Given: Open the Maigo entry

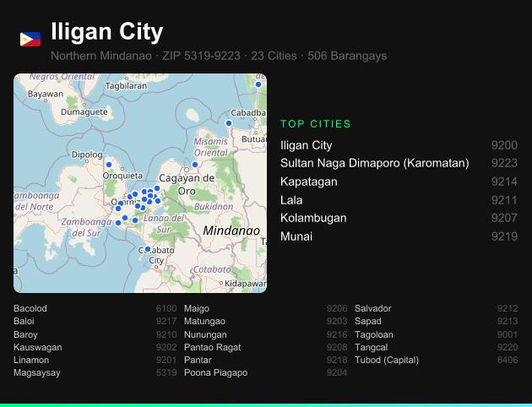Looking at the screenshot, I should [266, 308].
